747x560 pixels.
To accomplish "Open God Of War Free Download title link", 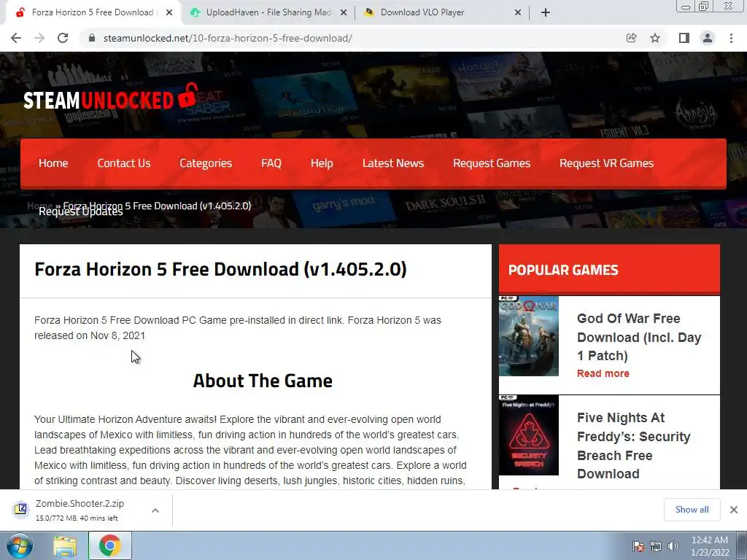I will 639,337.
